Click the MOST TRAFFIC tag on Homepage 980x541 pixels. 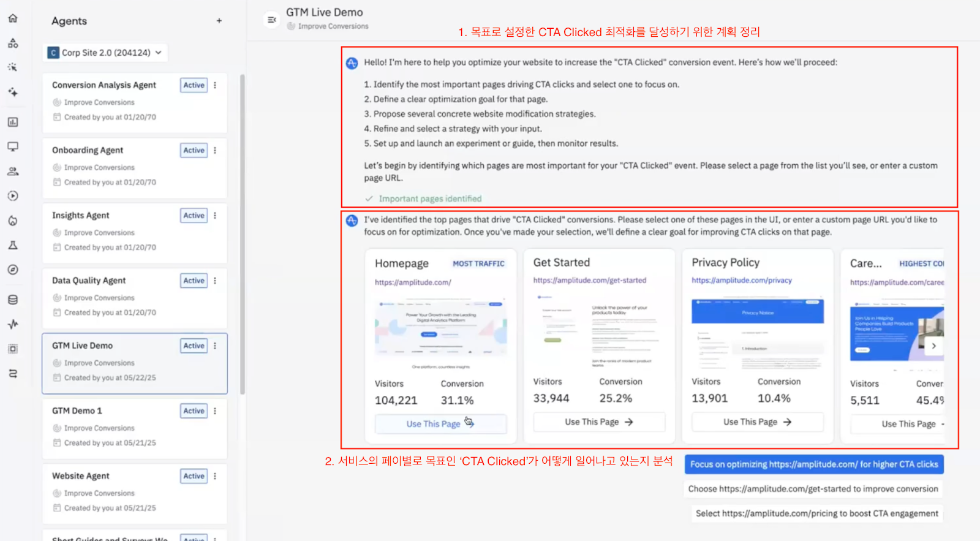tap(478, 264)
